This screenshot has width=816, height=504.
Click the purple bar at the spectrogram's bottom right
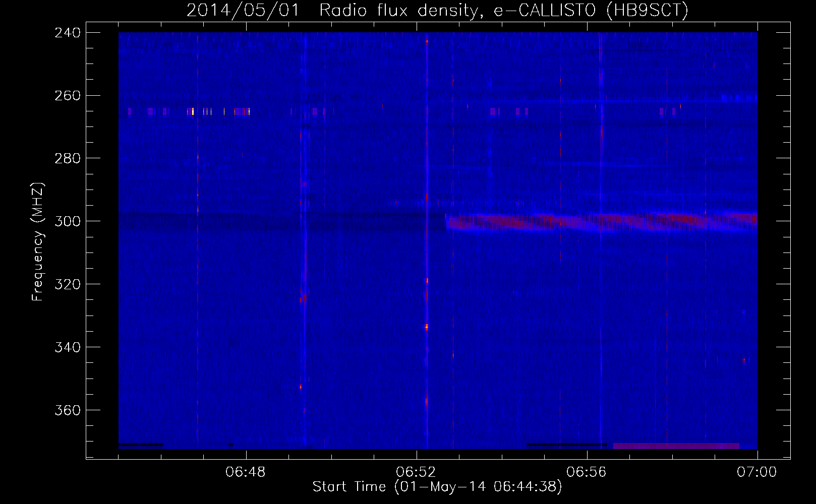tap(676, 446)
